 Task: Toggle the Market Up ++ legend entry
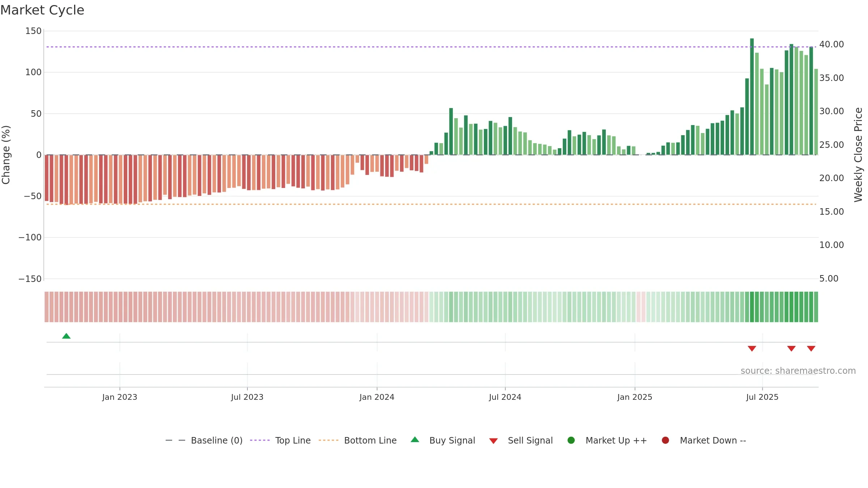click(607, 440)
